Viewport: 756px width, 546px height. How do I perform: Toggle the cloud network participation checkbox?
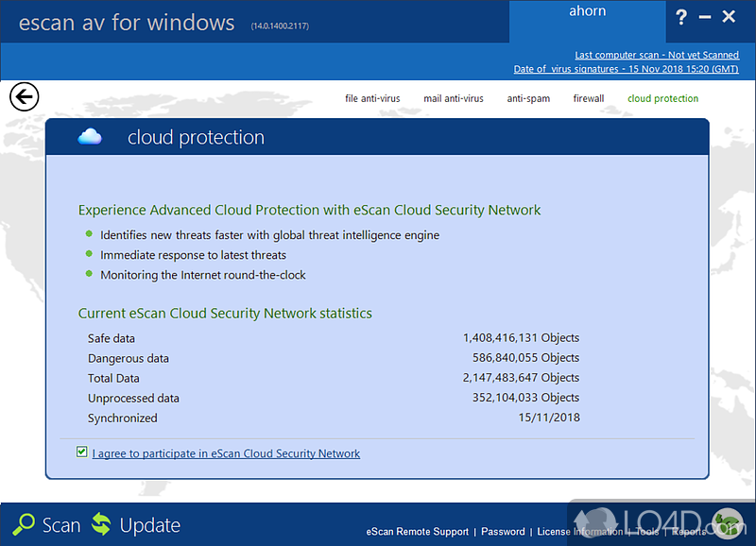coord(82,452)
